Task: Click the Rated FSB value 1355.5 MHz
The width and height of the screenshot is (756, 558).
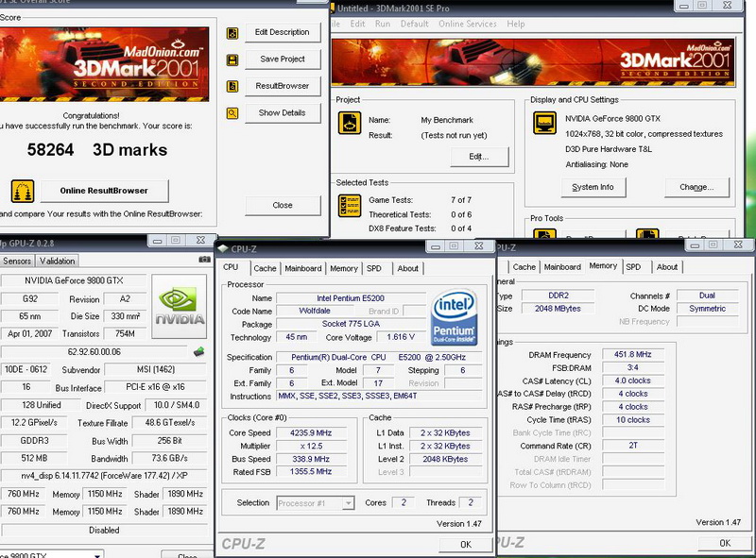Action: click(311, 472)
